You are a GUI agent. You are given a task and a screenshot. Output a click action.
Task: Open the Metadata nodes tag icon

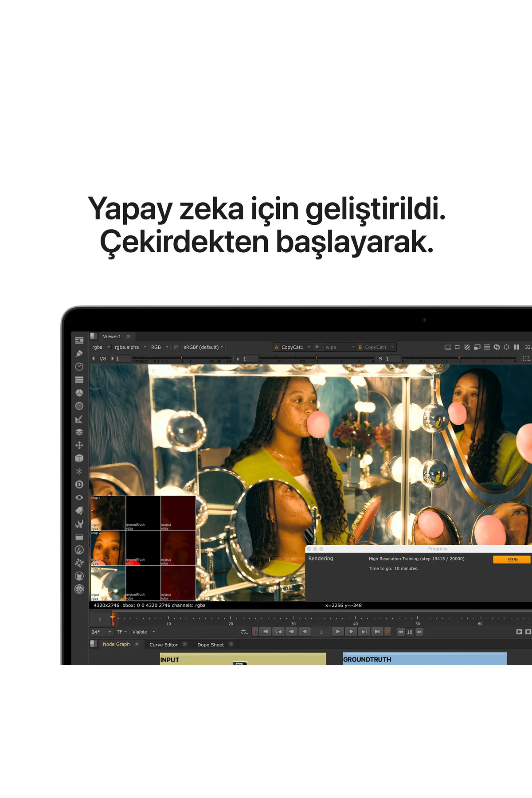(x=79, y=510)
